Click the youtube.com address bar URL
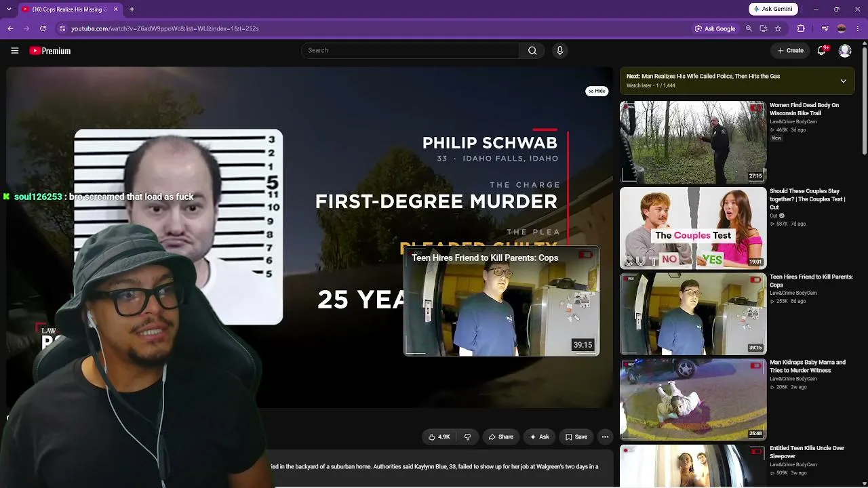 coord(165,28)
